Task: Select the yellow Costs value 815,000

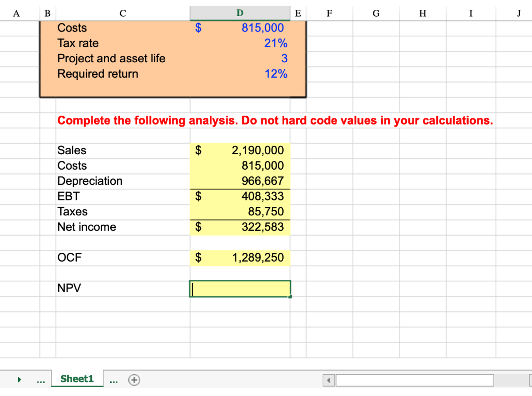Action: click(x=240, y=166)
